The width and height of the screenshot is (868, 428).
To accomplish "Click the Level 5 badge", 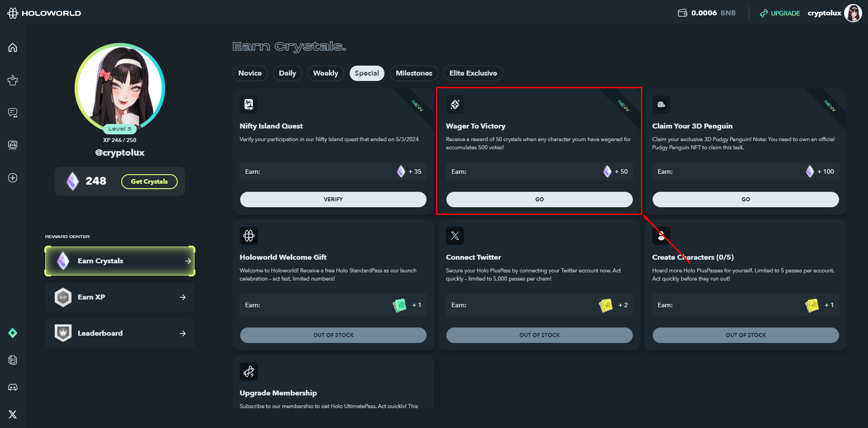I will pos(120,129).
